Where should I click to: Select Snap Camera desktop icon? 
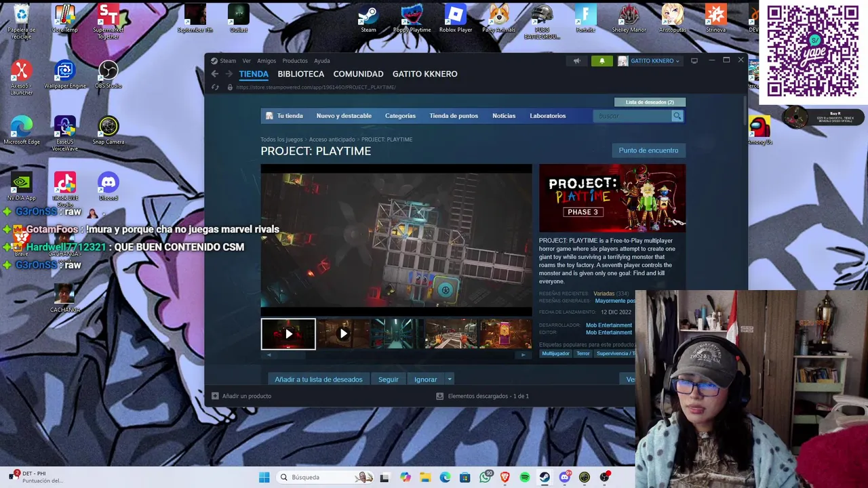(108, 131)
